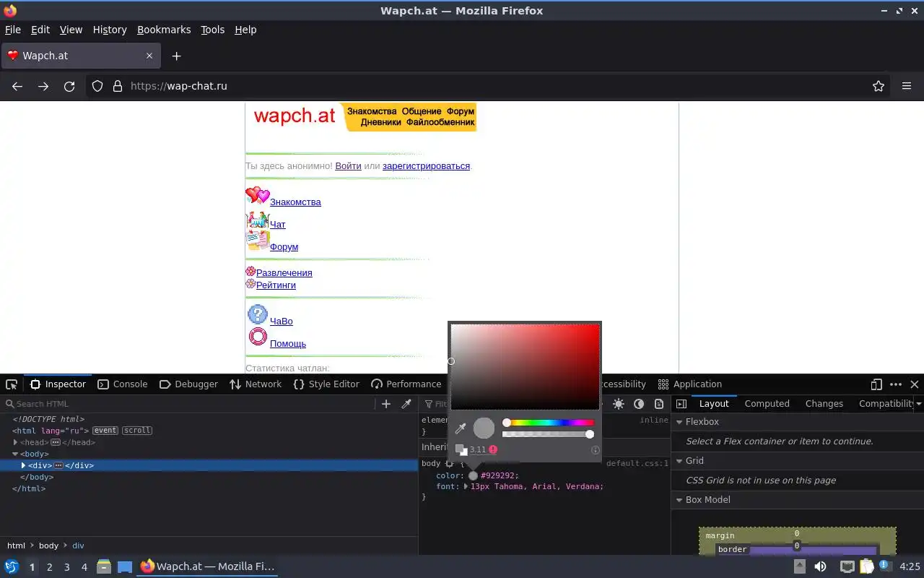Toggle light color scheme simulation
Screen dimensions: 924x578
[x=619, y=404]
